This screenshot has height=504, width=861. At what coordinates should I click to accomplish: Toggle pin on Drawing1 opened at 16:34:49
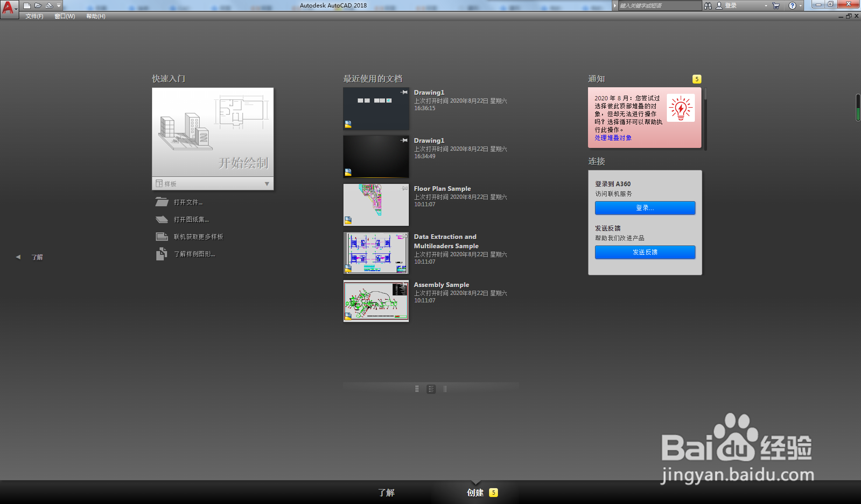[404, 140]
